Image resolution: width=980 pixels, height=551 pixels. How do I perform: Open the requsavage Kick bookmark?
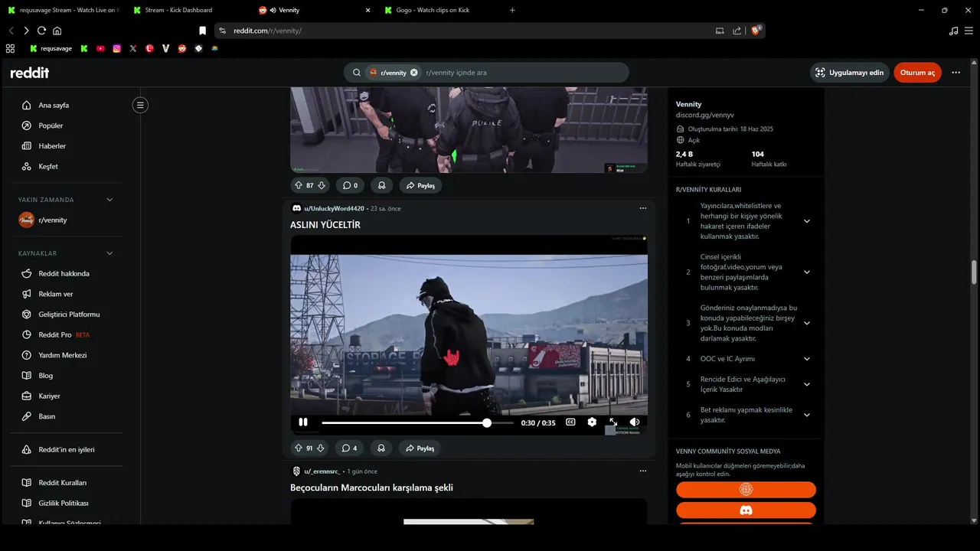[x=51, y=48]
